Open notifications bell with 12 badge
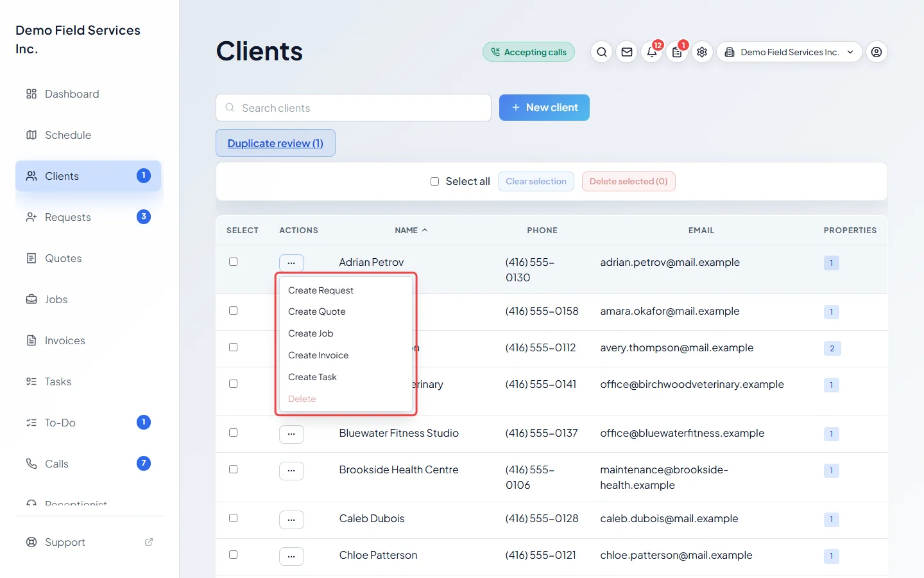The image size is (924, 578). [x=652, y=52]
